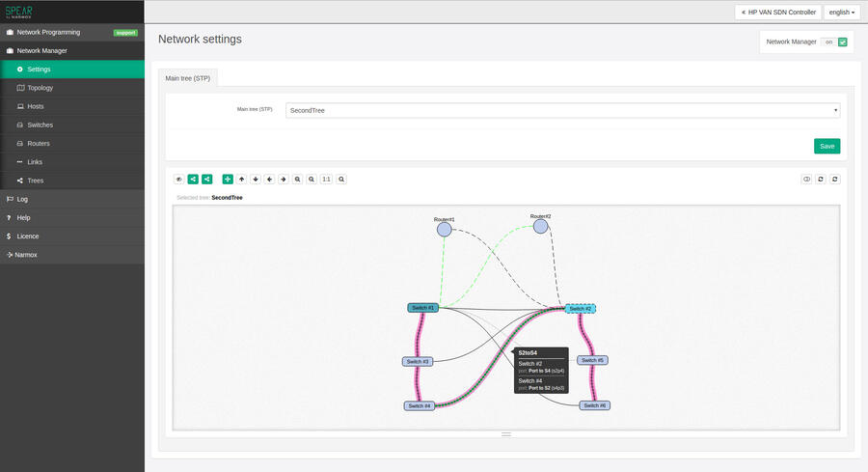The image size is (868, 472).
Task: Click the leftmost green share icon
Action: point(193,179)
